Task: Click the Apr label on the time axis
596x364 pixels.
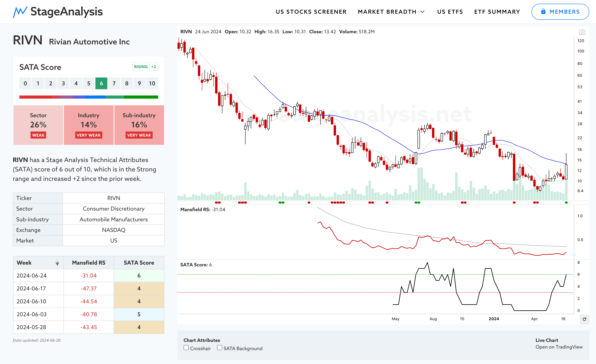Action: [x=534, y=319]
